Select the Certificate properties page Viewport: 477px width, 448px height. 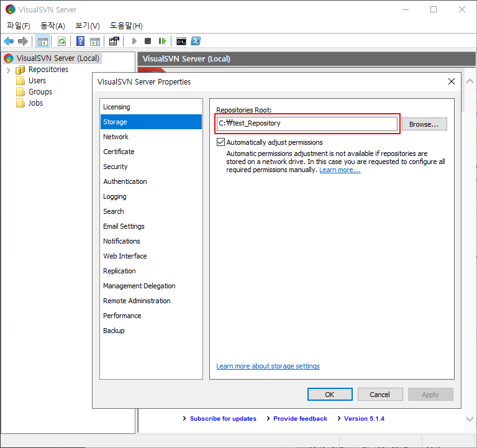click(151, 152)
